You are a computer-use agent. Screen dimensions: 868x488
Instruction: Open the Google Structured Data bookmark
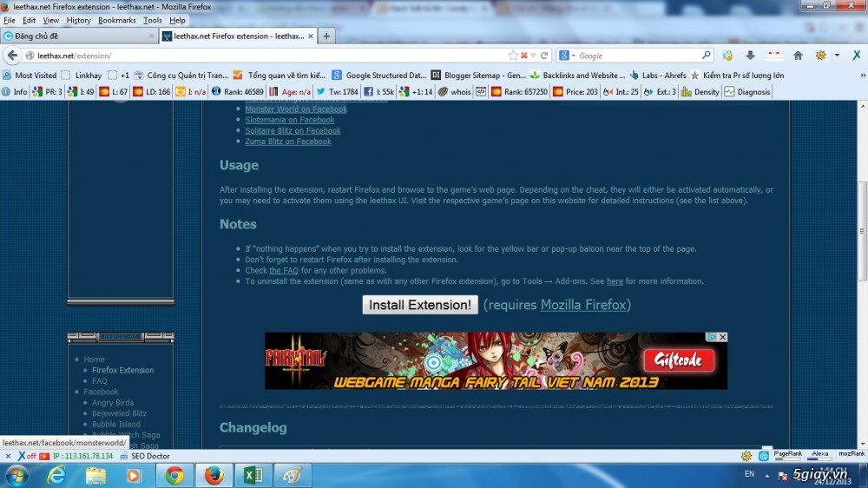[379, 76]
